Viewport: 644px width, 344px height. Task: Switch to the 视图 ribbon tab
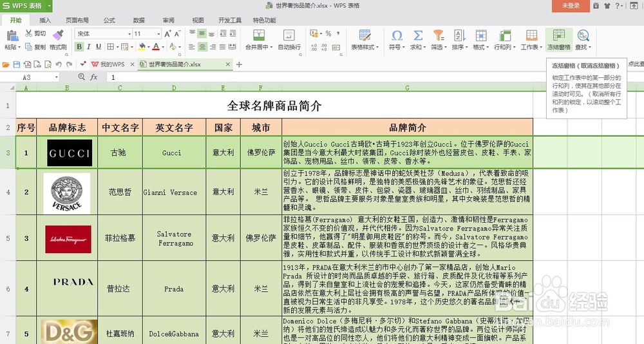point(198,20)
